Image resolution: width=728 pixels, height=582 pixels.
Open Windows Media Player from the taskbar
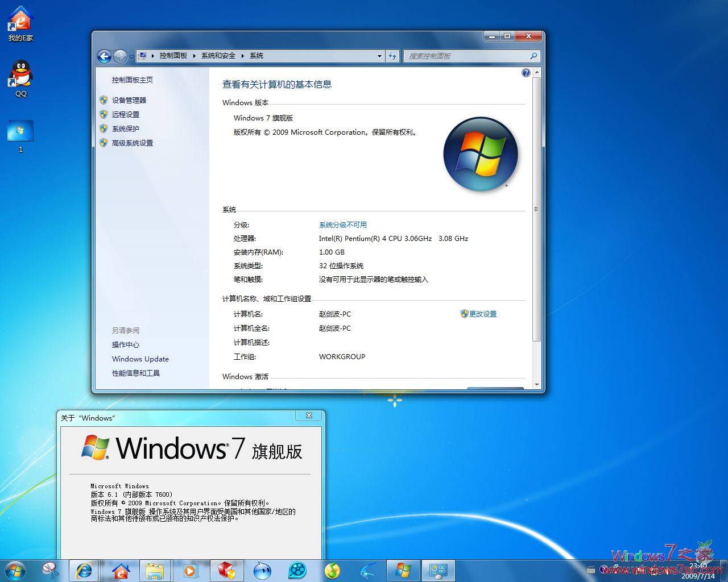pos(191,570)
